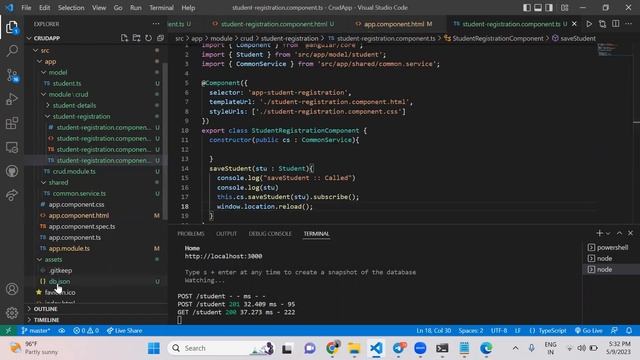Image resolution: width=640 pixels, height=360 pixels.
Task: Select the powershell terminal instance
Action: [x=608, y=247]
